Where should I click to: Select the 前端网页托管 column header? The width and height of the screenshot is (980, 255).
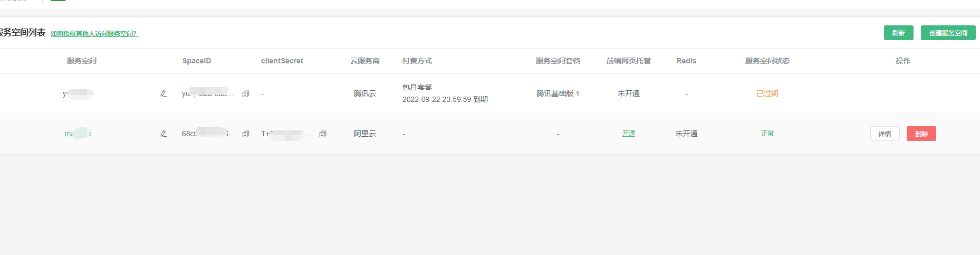tap(629, 61)
